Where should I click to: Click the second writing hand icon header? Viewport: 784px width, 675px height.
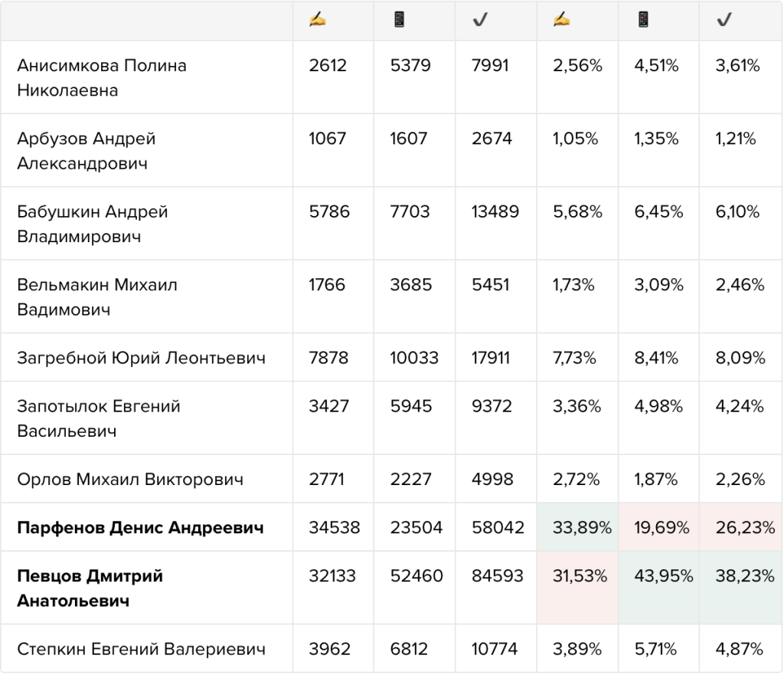pos(561,20)
